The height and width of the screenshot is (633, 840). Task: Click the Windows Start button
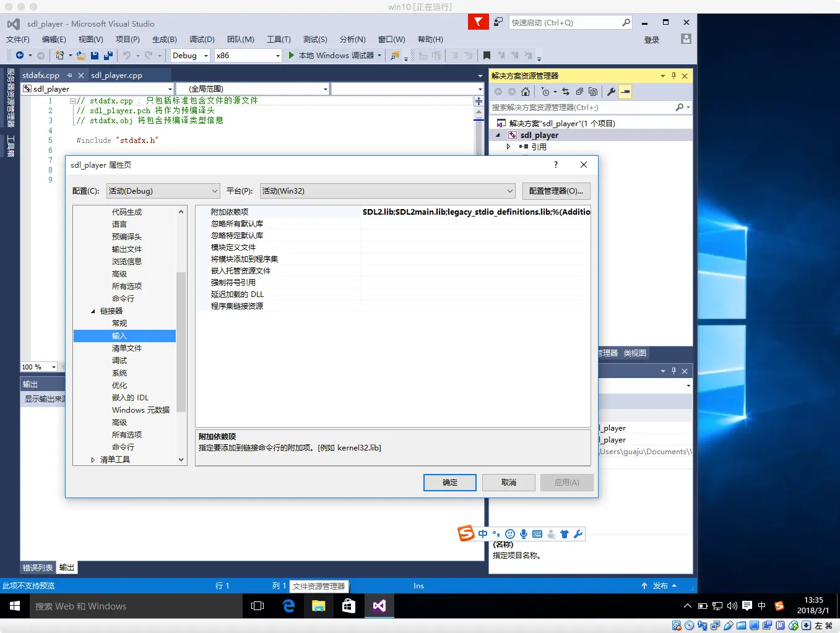15,606
